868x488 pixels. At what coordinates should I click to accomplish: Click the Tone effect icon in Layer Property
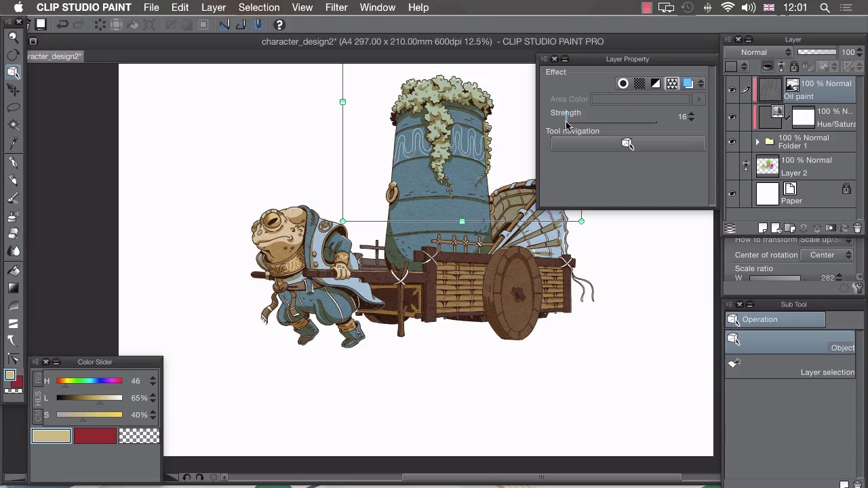pyautogui.click(x=639, y=83)
